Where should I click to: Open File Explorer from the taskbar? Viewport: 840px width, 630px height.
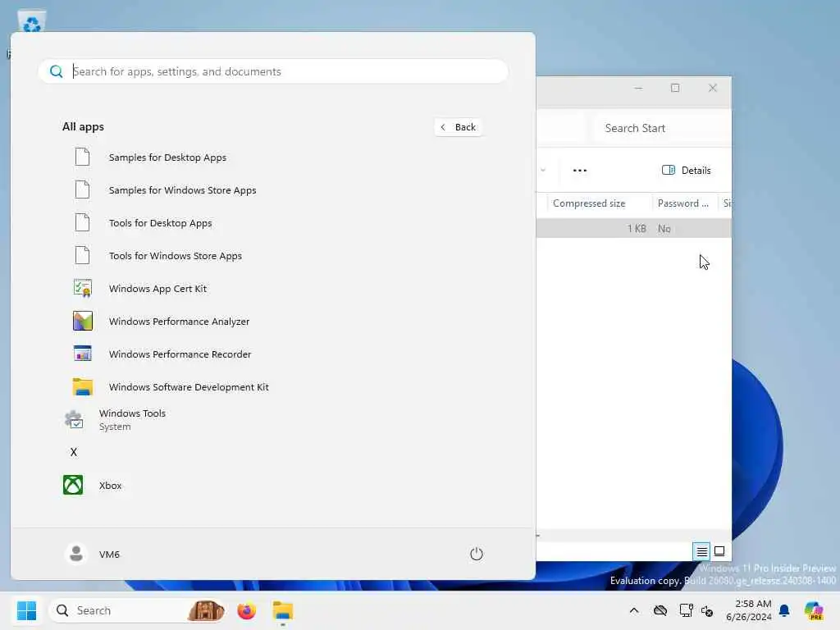coord(282,610)
